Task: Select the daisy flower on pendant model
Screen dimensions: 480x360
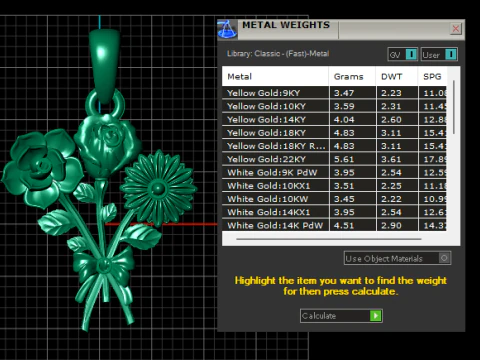Action: click(158, 189)
